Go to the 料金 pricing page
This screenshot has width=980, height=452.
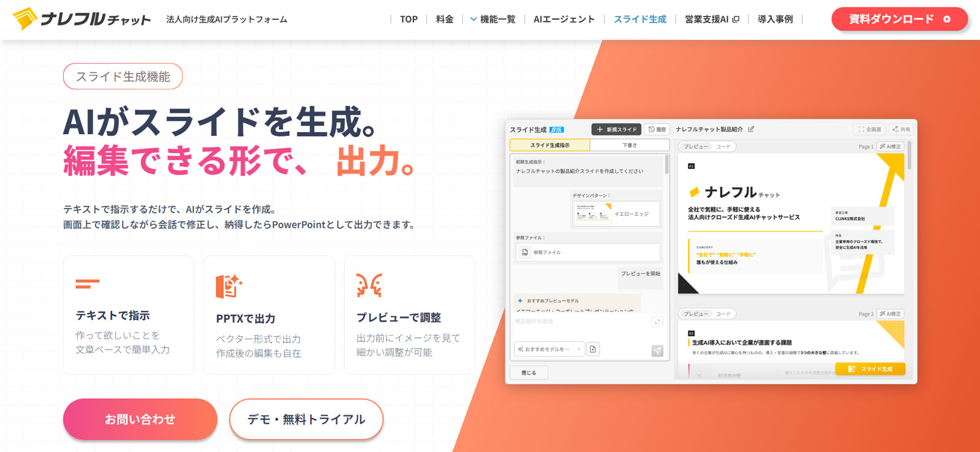[445, 19]
